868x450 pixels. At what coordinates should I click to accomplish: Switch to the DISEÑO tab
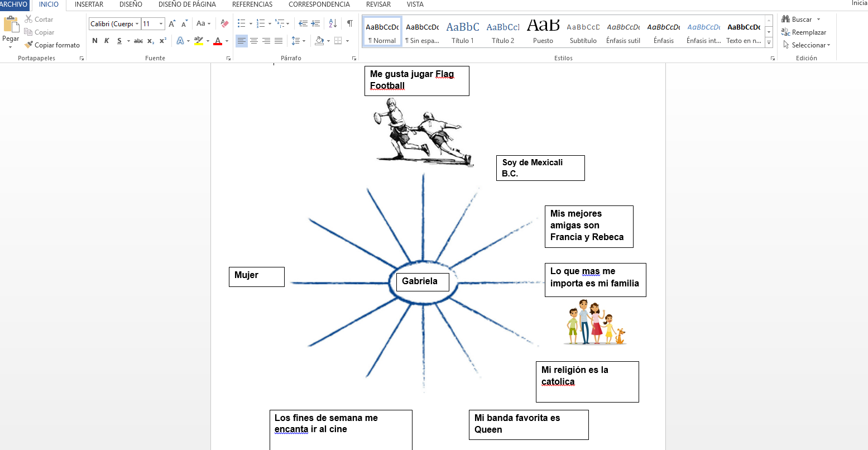[131, 4]
